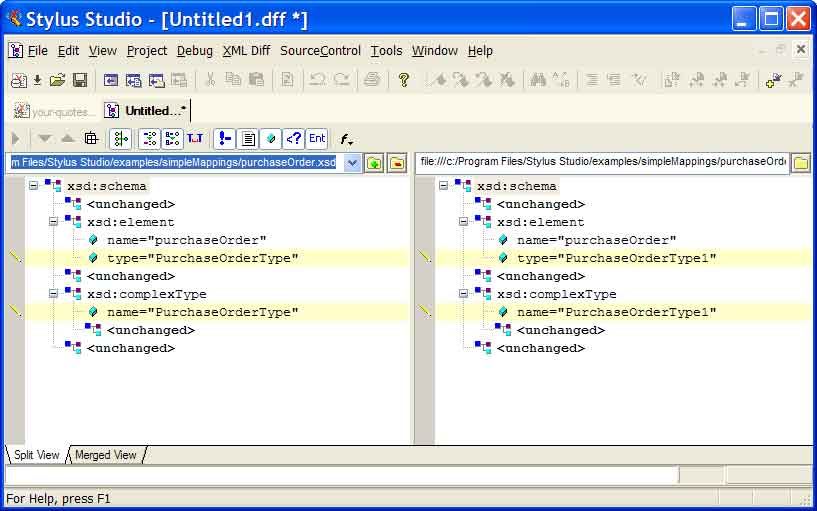This screenshot has height=511, width=817.
Task: Click the right file path input field
Action: coord(603,162)
